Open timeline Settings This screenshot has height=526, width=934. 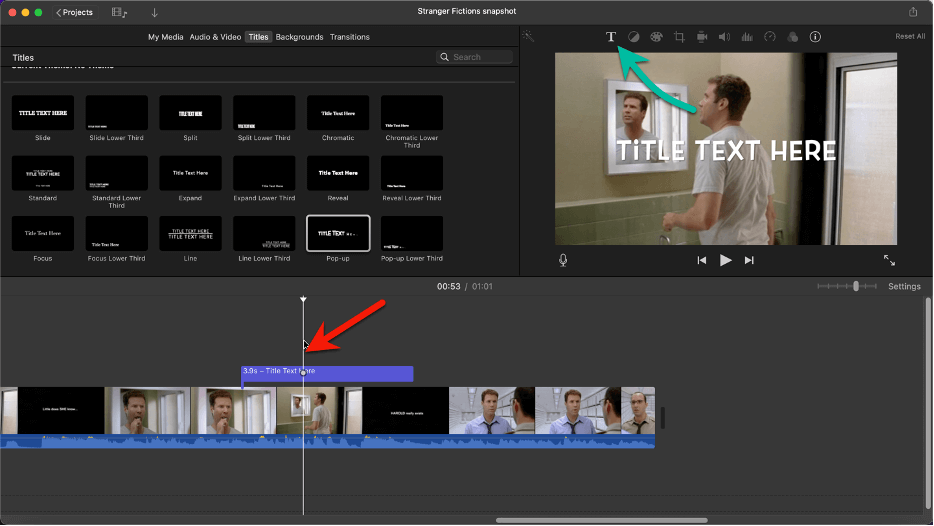click(x=904, y=287)
